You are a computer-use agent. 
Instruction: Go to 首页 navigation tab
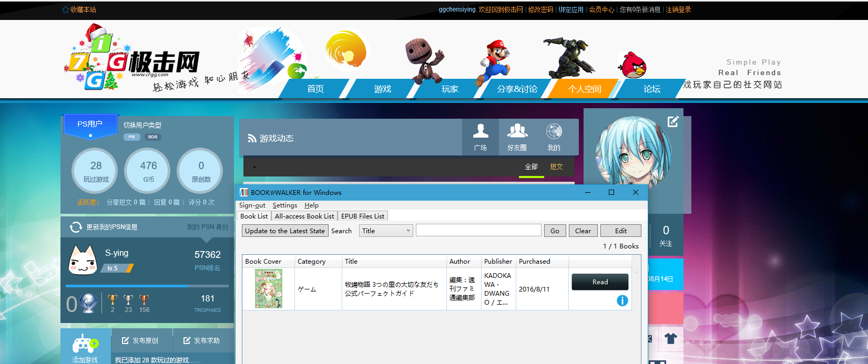tap(315, 89)
